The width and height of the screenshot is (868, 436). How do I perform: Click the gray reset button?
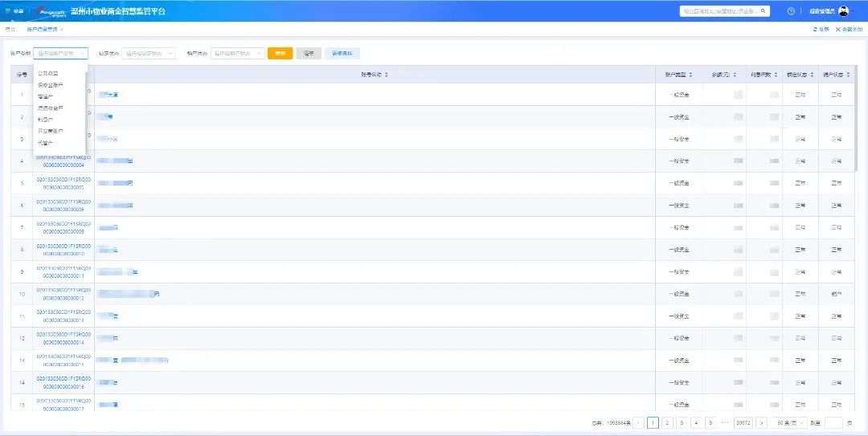(x=309, y=54)
